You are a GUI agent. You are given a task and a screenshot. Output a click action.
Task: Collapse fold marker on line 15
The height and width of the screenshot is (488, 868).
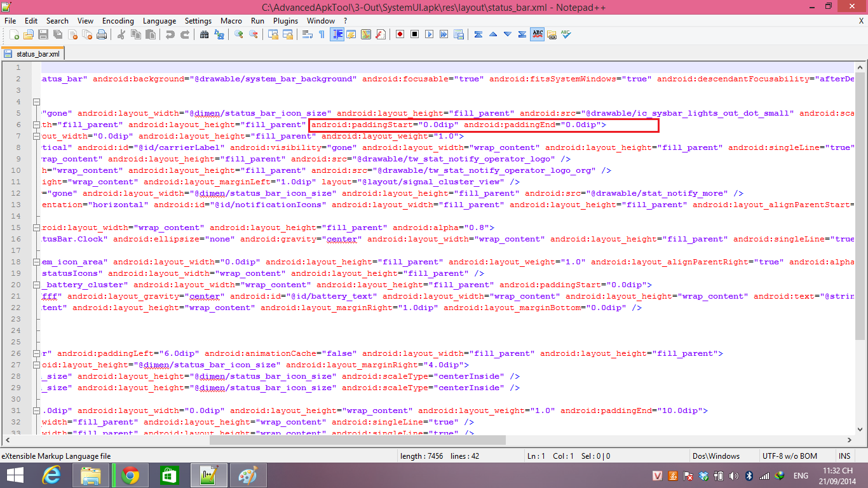coord(36,227)
